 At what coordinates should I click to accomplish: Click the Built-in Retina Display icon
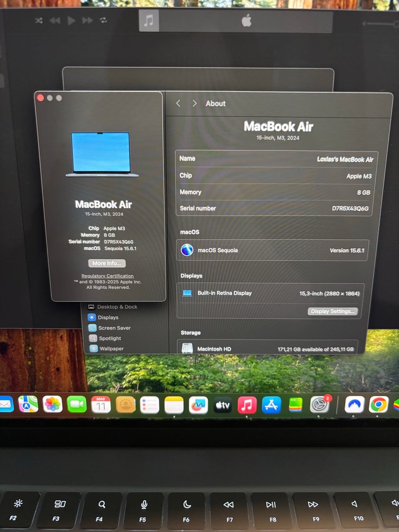(187, 293)
